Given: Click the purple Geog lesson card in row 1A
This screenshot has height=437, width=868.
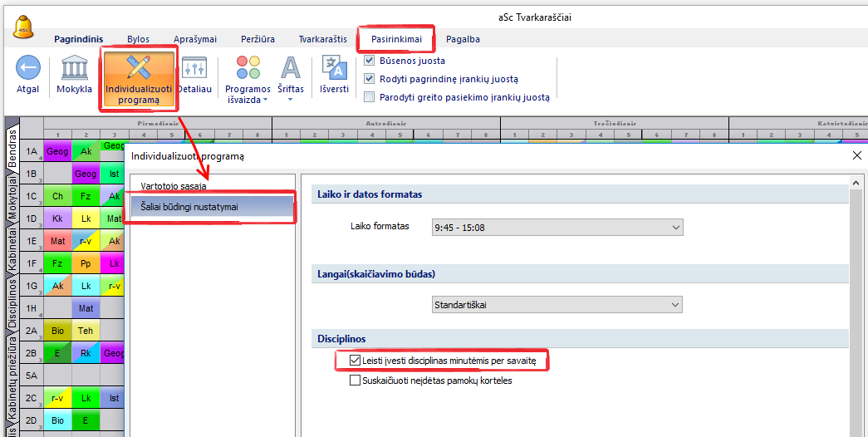Looking at the screenshot, I should point(57,152).
